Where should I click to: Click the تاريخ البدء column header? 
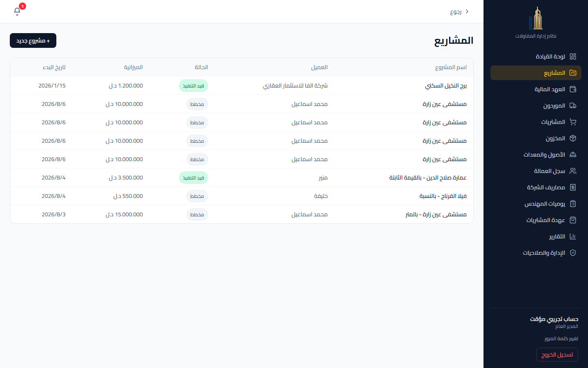click(54, 67)
